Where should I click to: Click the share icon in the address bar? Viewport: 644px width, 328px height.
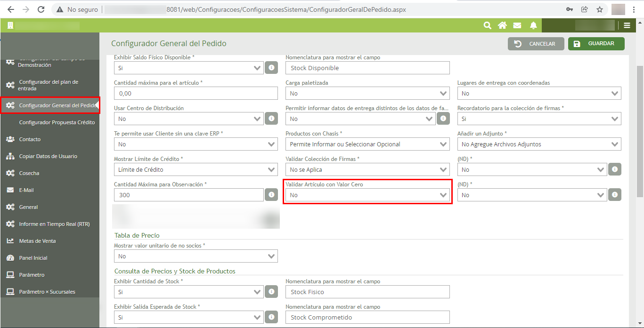[x=585, y=9]
